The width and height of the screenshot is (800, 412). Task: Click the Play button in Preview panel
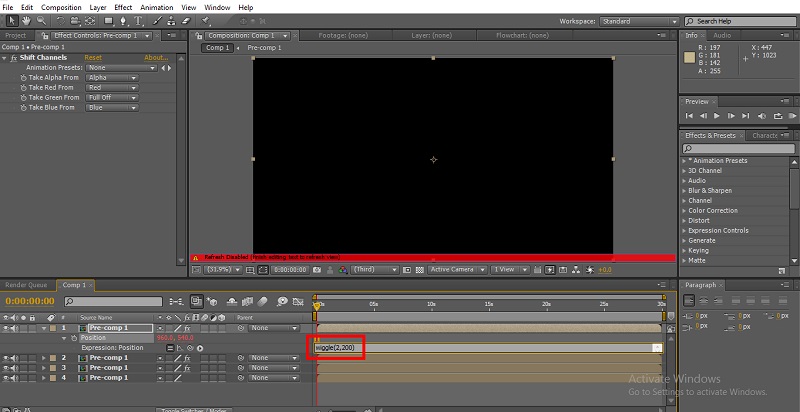[x=717, y=117]
